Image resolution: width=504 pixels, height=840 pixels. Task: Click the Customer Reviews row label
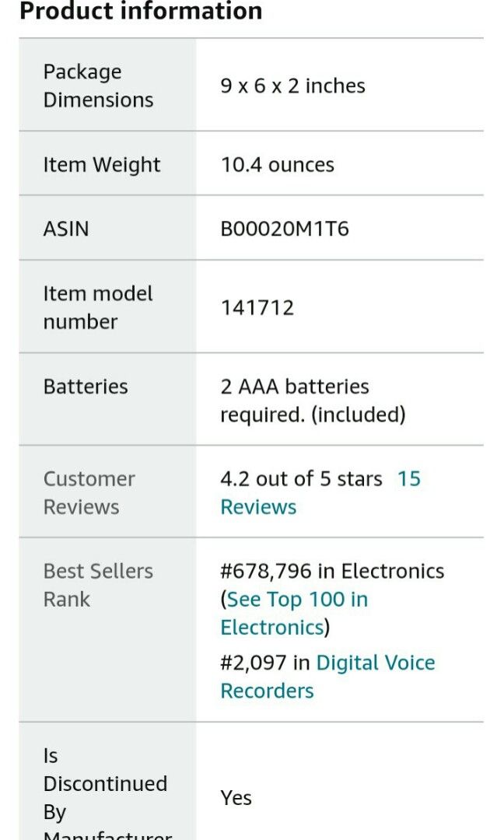(x=89, y=492)
